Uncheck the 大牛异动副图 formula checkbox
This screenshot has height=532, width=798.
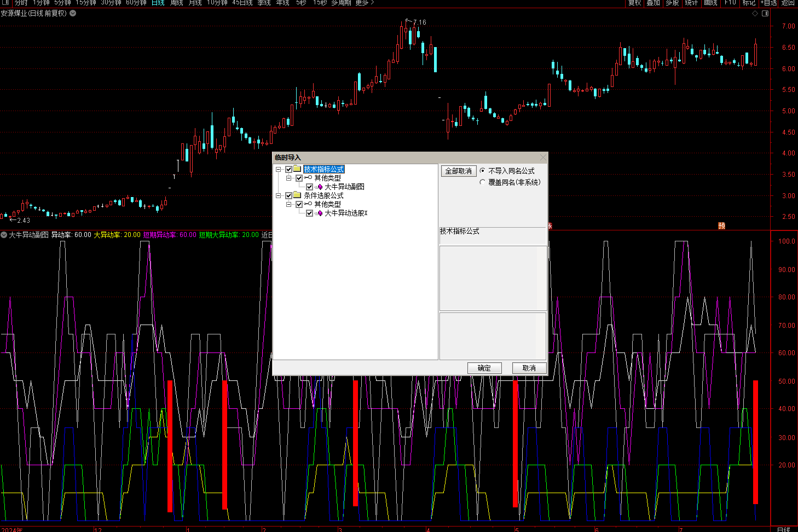(x=310, y=187)
